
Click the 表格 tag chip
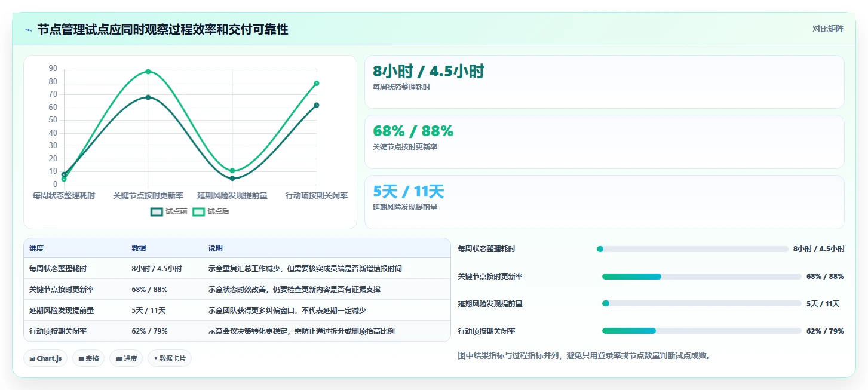point(88,358)
